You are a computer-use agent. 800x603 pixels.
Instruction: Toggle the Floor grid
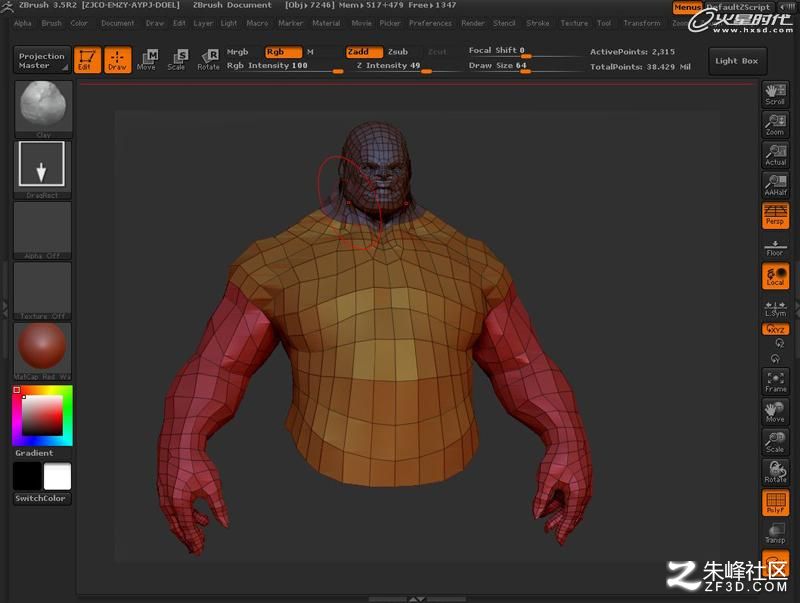[775, 247]
